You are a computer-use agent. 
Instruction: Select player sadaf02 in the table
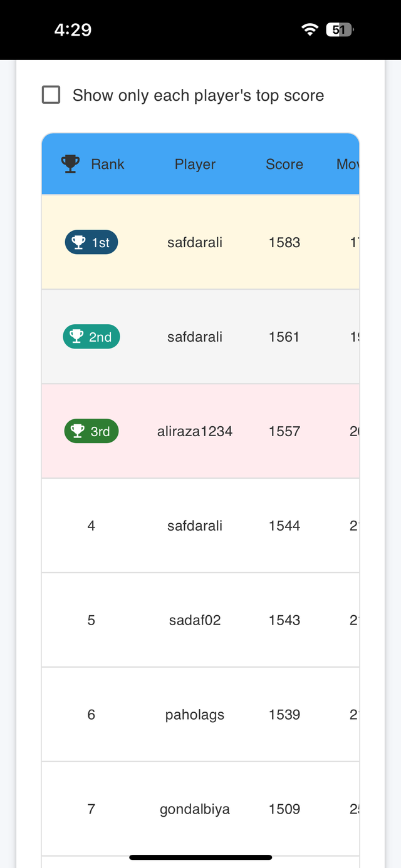tap(195, 621)
